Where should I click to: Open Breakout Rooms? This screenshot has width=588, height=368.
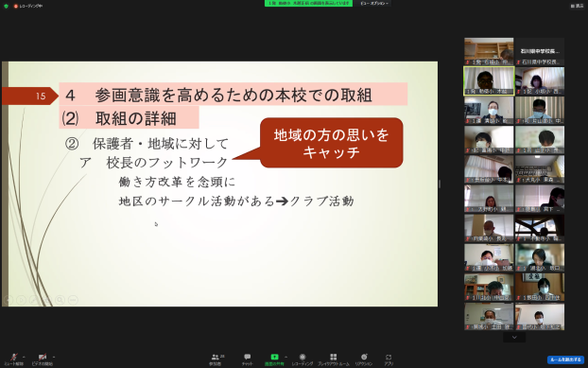[334, 359]
